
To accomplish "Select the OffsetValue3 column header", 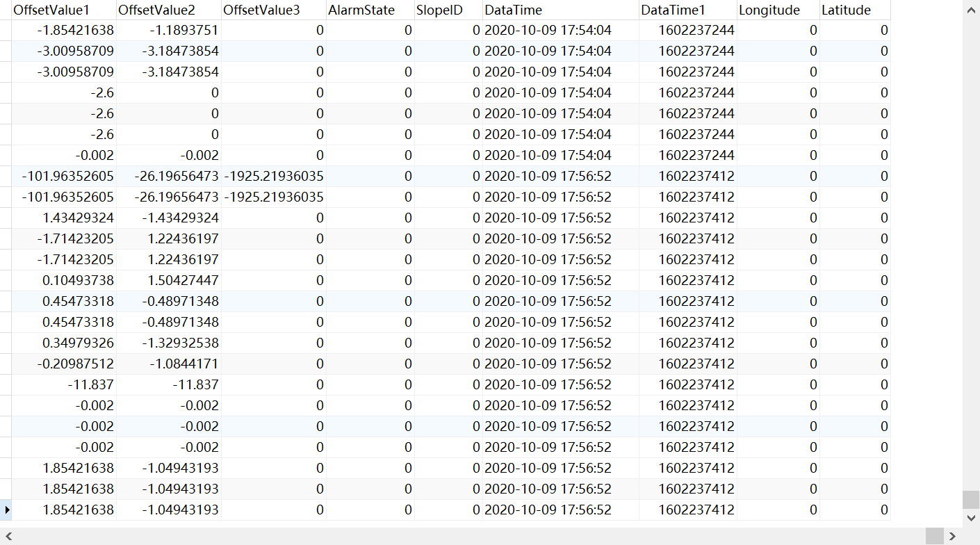I will tap(274, 10).
